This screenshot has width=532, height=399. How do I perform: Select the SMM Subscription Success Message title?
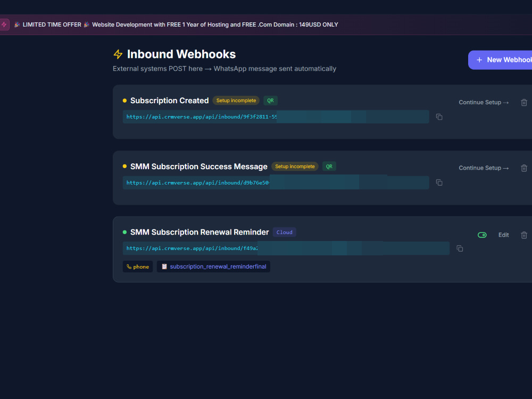(x=199, y=167)
